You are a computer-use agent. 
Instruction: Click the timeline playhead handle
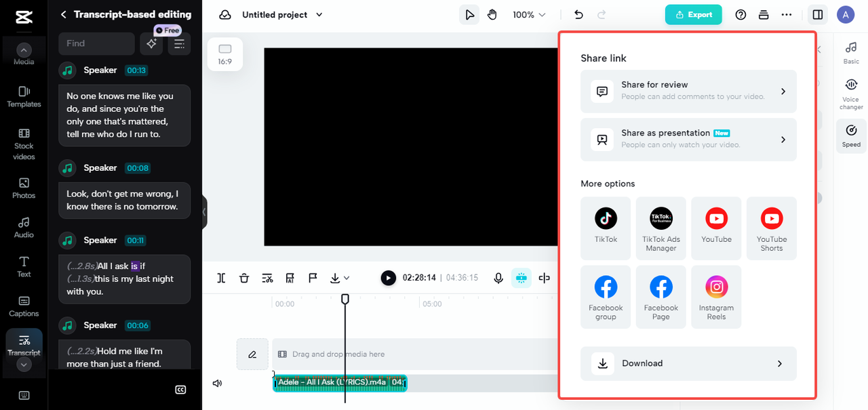point(344,299)
